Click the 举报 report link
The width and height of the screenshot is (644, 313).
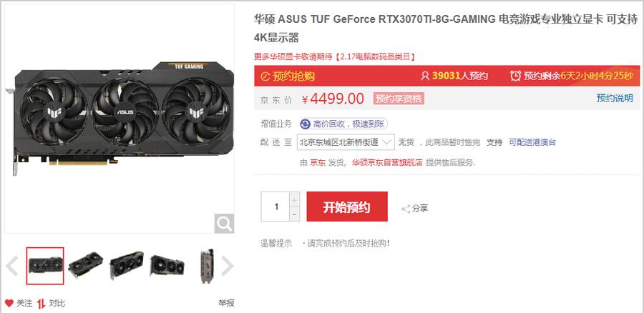(x=226, y=304)
